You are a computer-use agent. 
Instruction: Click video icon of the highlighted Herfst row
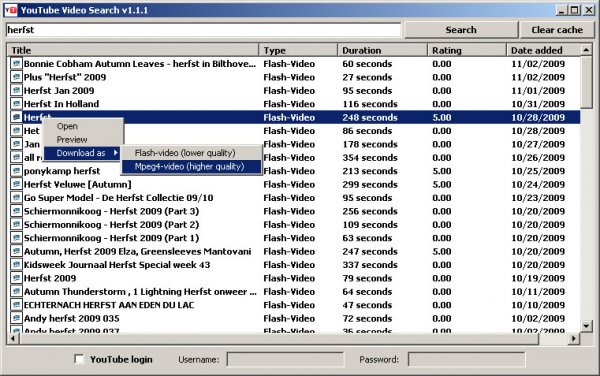(x=16, y=117)
